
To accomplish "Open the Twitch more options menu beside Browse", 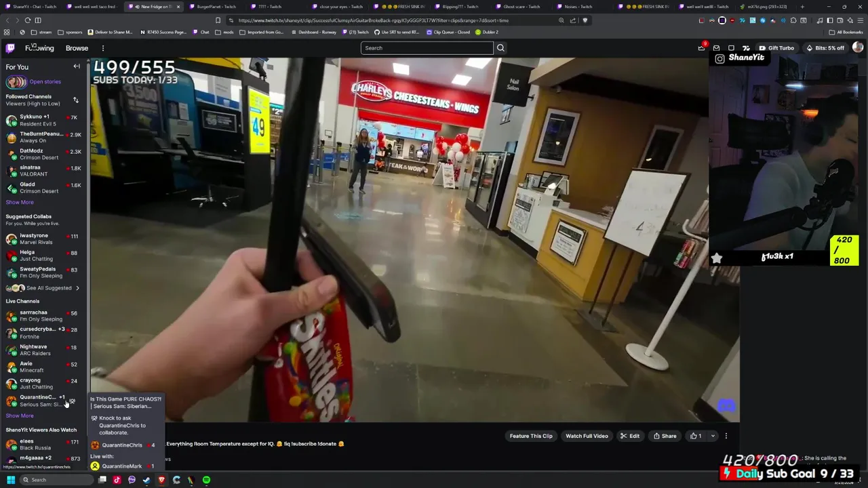I will [x=103, y=48].
